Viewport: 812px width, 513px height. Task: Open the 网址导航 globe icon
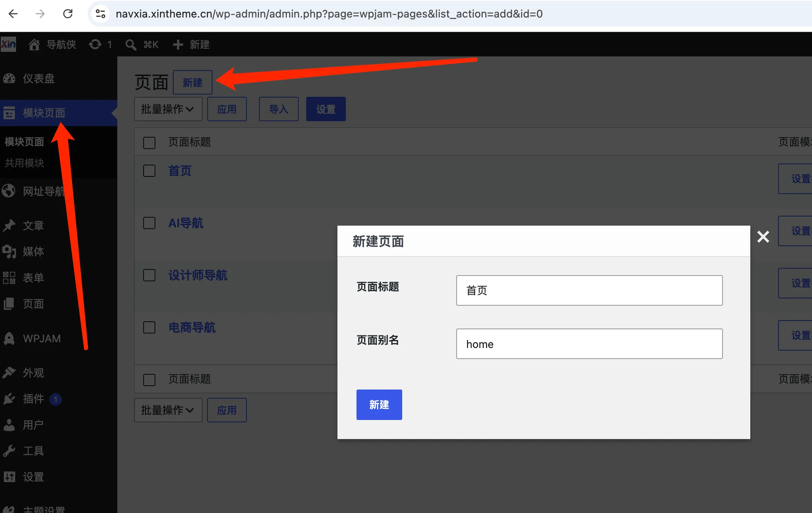(x=8, y=191)
